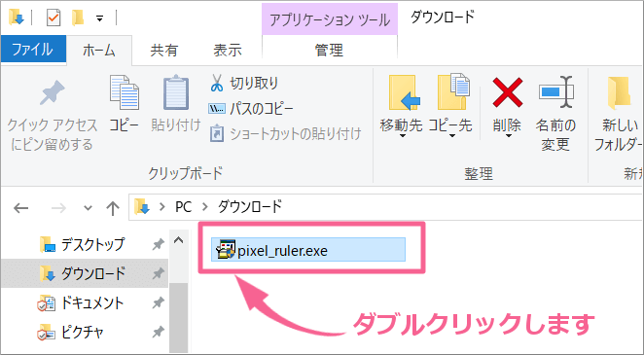
Task: Switch to the ホーム tab
Action: (x=99, y=51)
